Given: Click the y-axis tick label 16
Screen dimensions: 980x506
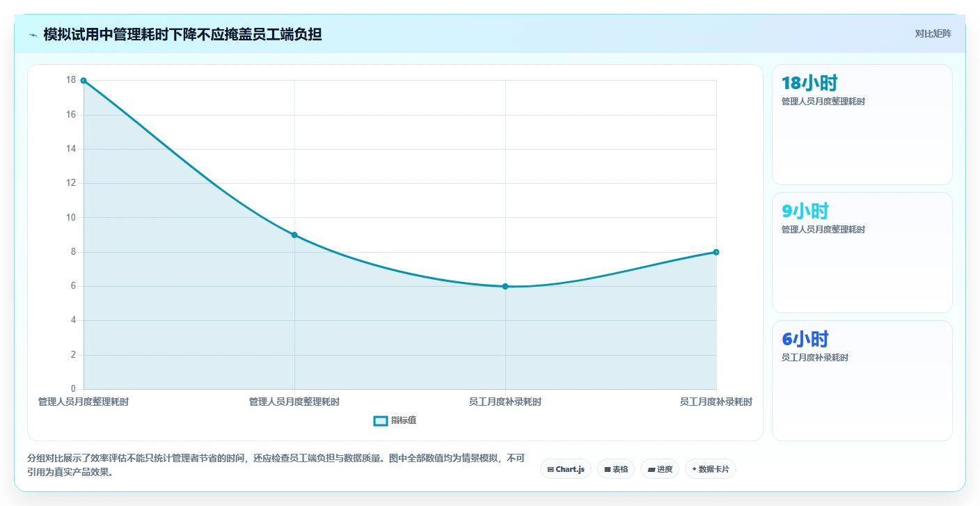Looking at the screenshot, I should (71, 115).
